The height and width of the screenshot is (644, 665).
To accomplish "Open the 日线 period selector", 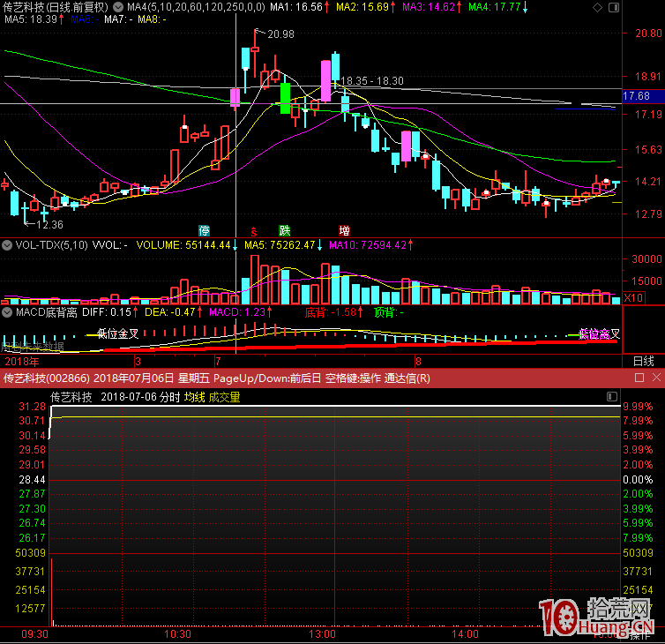I will [643, 361].
